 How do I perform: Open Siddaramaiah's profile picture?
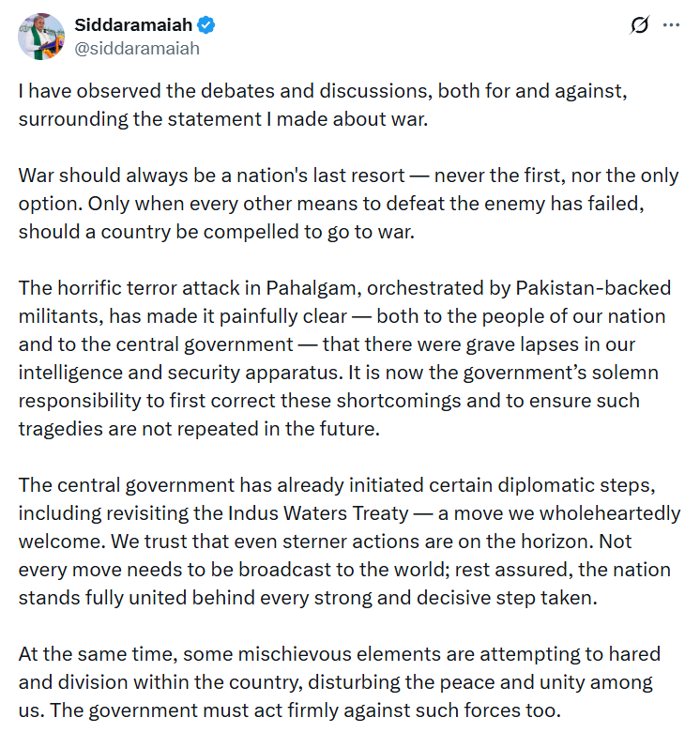click(41, 37)
